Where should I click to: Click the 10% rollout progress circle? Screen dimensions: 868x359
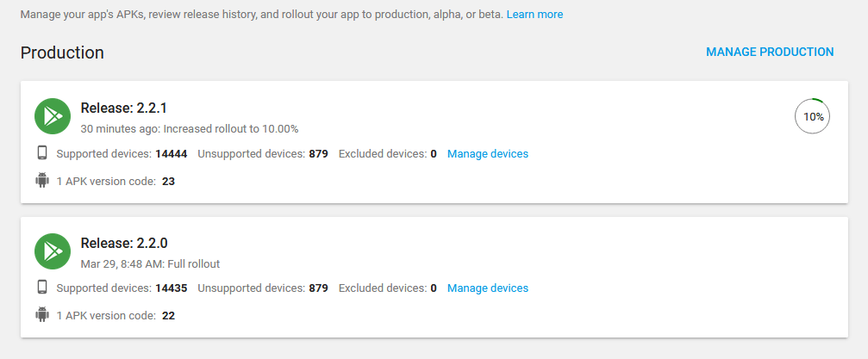[812, 116]
